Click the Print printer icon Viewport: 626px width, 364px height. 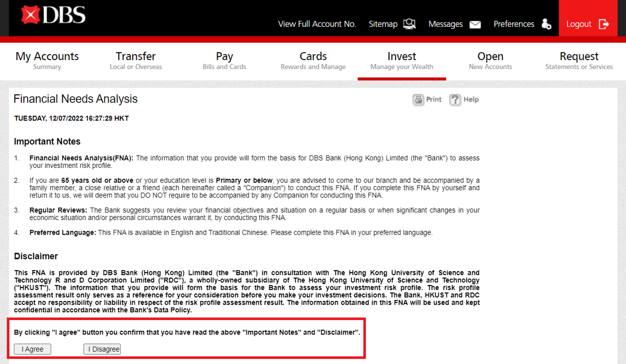point(418,100)
